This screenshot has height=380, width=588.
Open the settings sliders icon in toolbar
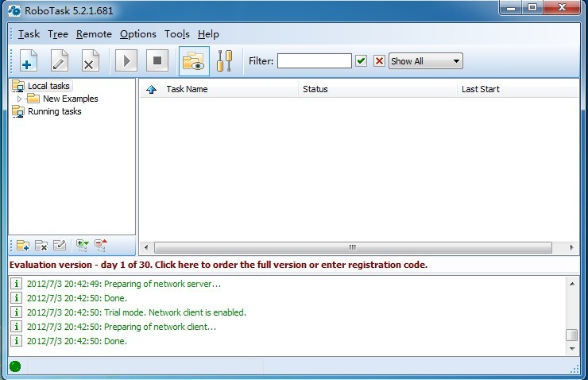pyautogui.click(x=224, y=61)
